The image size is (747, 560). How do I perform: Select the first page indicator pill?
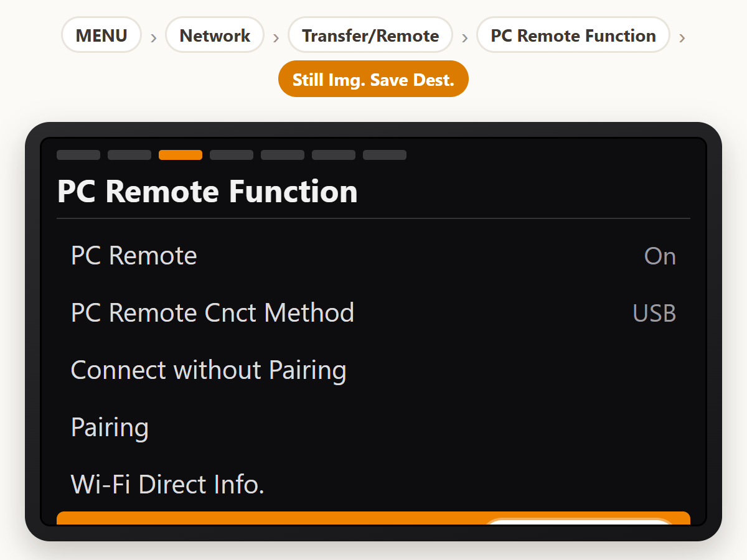click(78, 155)
